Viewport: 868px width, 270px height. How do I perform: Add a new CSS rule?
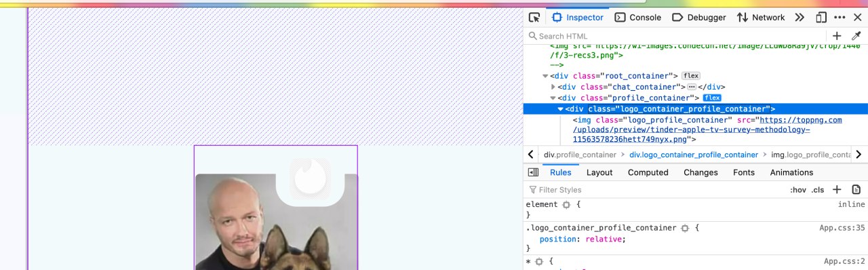point(837,190)
